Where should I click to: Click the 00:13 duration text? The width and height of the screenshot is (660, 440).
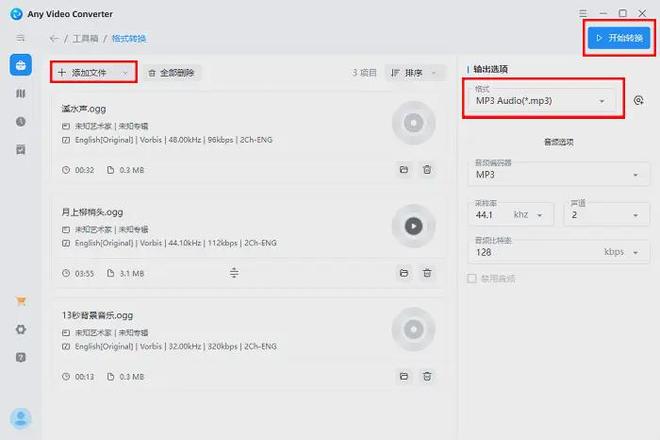84,377
